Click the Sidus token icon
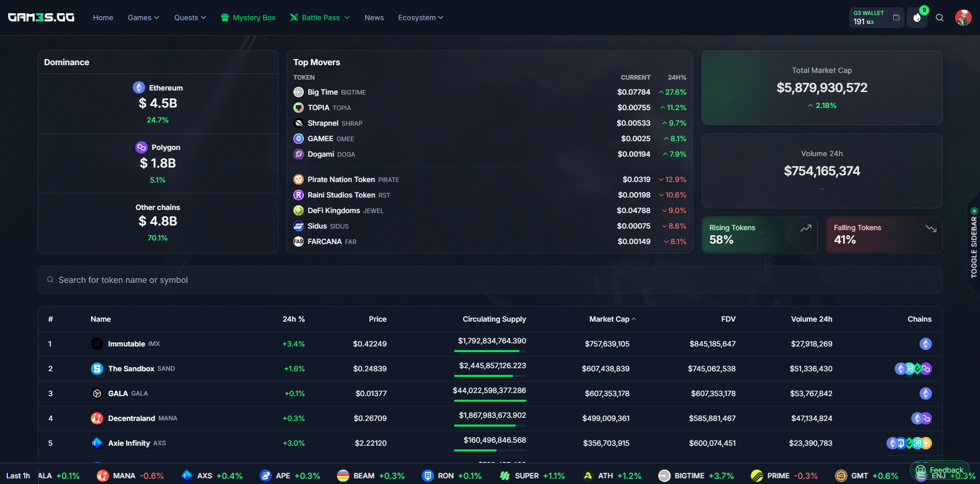The height and width of the screenshot is (484, 980). pyautogui.click(x=299, y=226)
